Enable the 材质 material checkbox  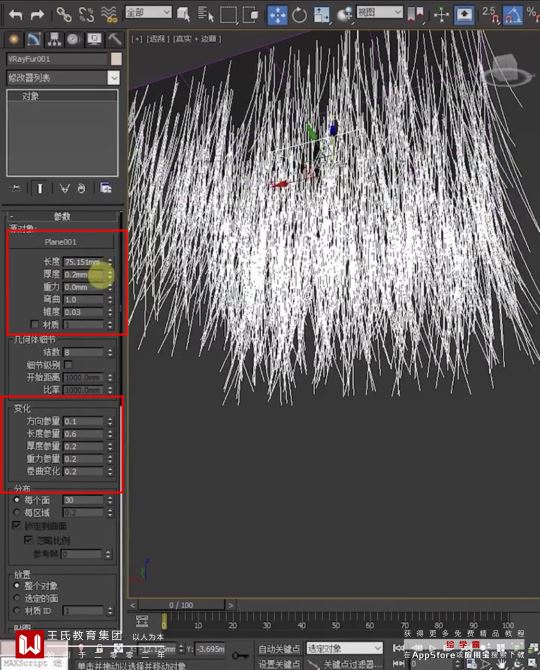pos(35,324)
